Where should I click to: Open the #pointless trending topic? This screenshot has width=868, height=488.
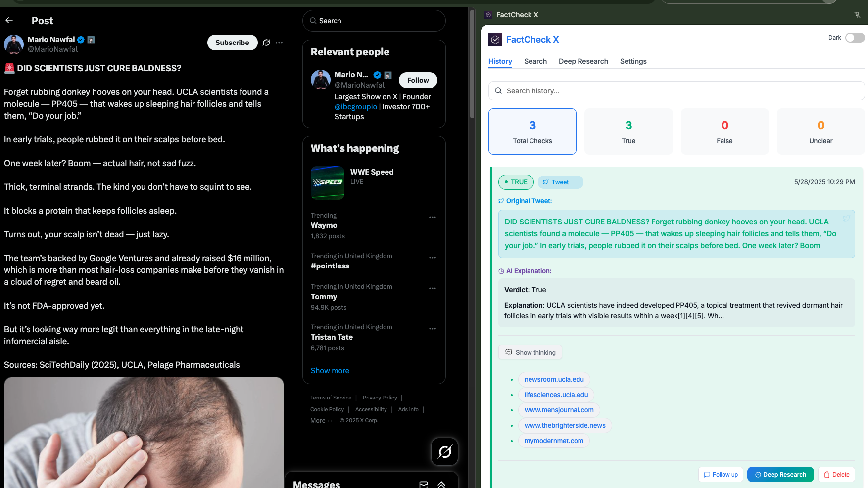point(330,266)
